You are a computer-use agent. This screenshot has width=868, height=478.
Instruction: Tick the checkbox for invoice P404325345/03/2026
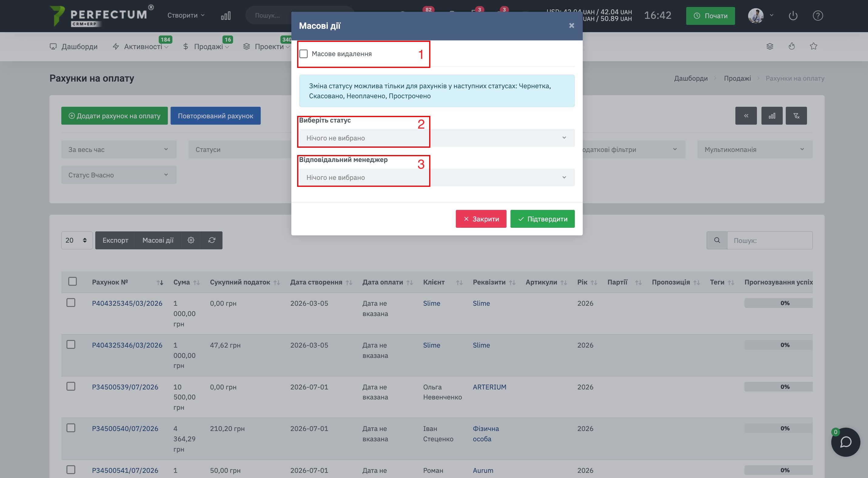coord(71,303)
